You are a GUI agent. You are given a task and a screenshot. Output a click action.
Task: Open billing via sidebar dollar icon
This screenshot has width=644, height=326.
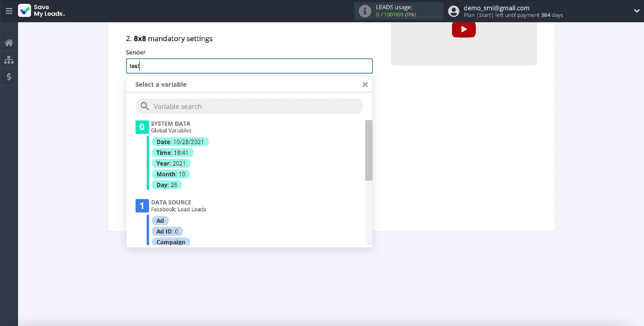9,77
